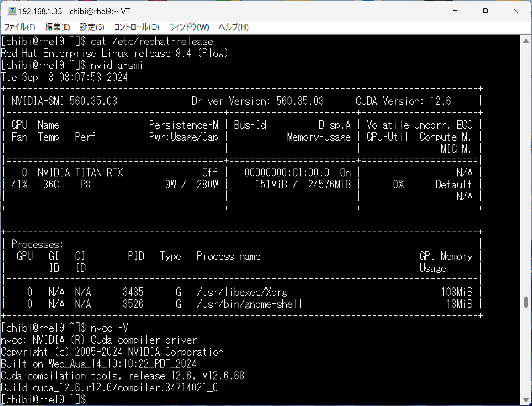Click the scrollbar up arrow
532x406 pixels.
tap(526, 41)
